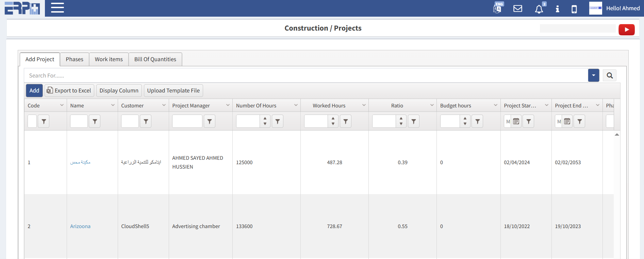Open the notifications bell
The width and height of the screenshot is (644, 259).
click(x=539, y=9)
